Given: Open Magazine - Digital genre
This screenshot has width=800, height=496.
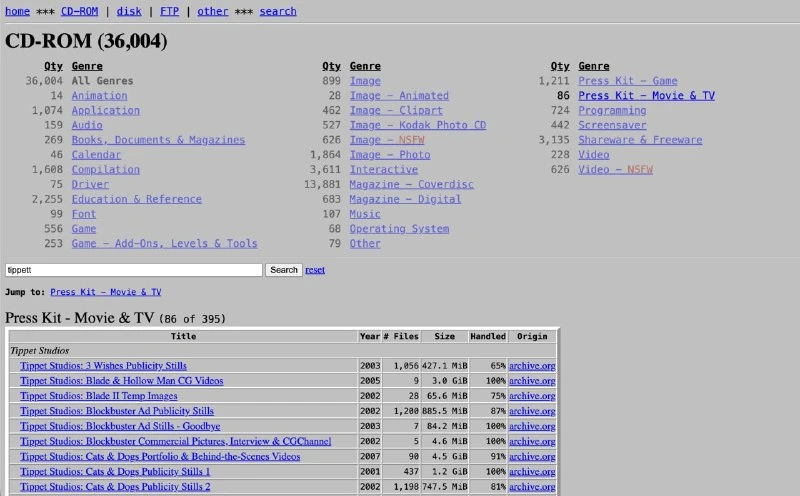Looking at the screenshot, I should 405,199.
